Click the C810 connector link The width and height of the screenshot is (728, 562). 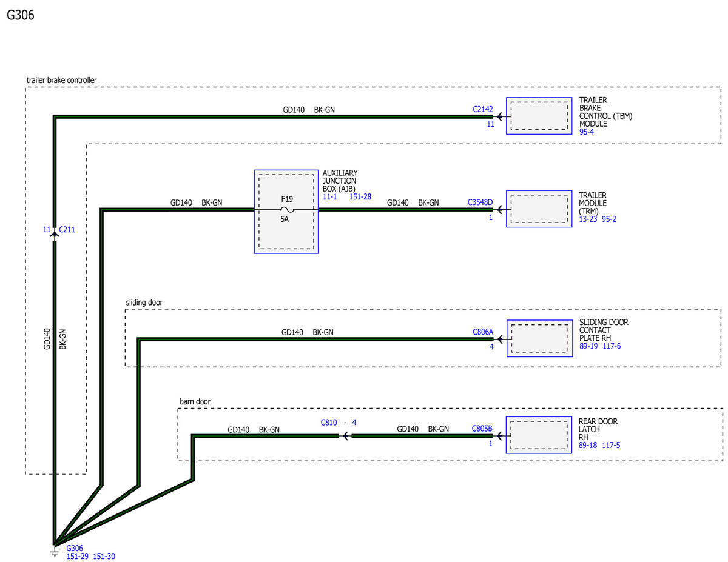pyautogui.click(x=329, y=423)
